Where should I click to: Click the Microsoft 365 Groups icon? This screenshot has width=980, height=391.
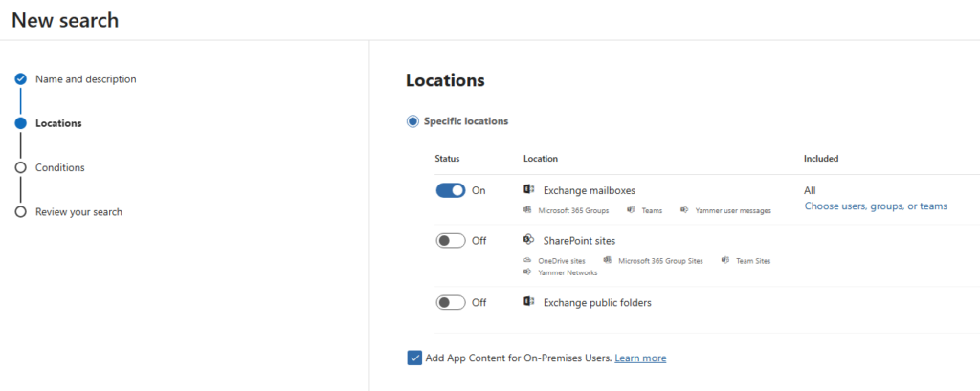pos(527,210)
